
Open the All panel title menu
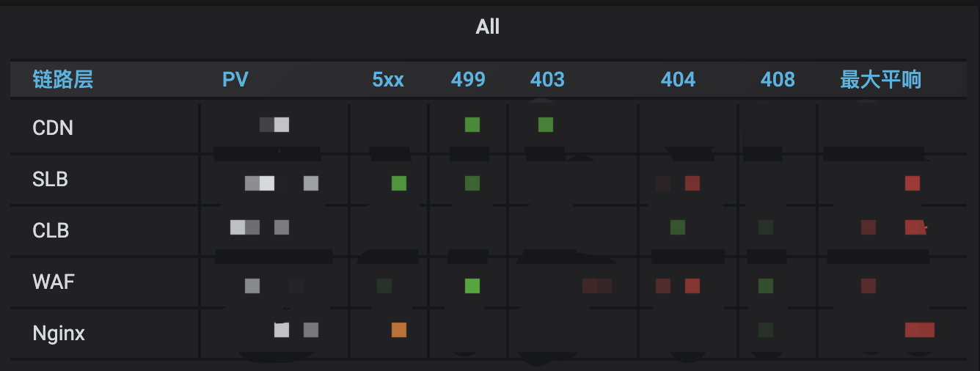[488, 27]
